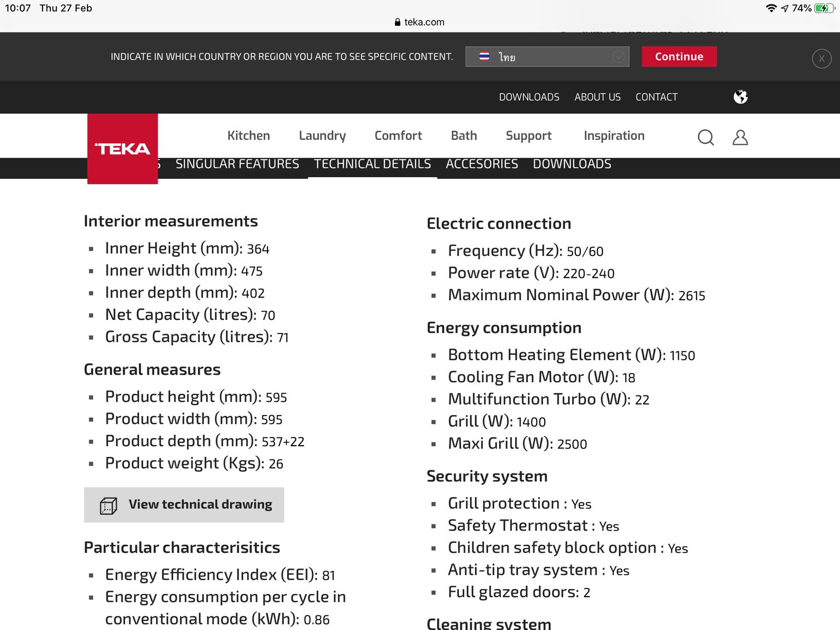The height and width of the screenshot is (630, 840).
Task: Open Downloads in top bar
Action: pos(529,97)
